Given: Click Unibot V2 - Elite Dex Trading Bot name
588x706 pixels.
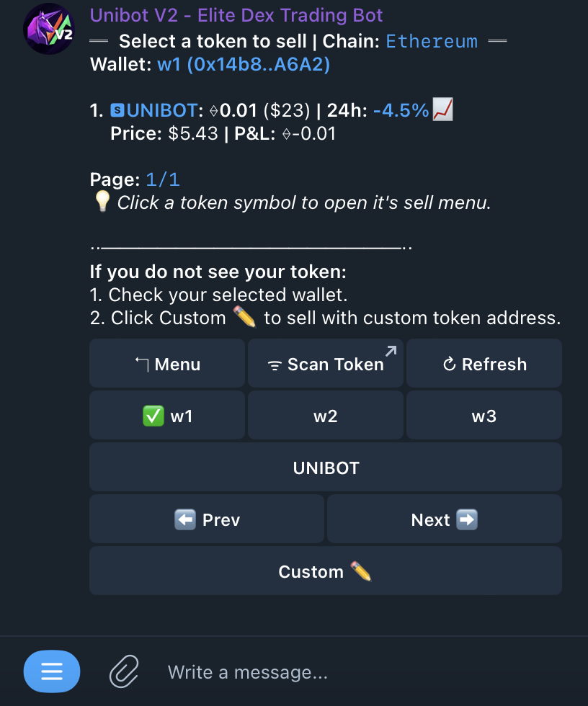Looking at the screenshot, I should [236, 15].
